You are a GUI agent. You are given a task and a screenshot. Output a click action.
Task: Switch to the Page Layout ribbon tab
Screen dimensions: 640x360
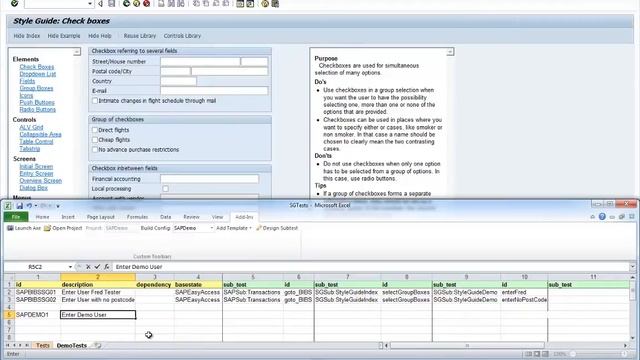coord(100,217)
